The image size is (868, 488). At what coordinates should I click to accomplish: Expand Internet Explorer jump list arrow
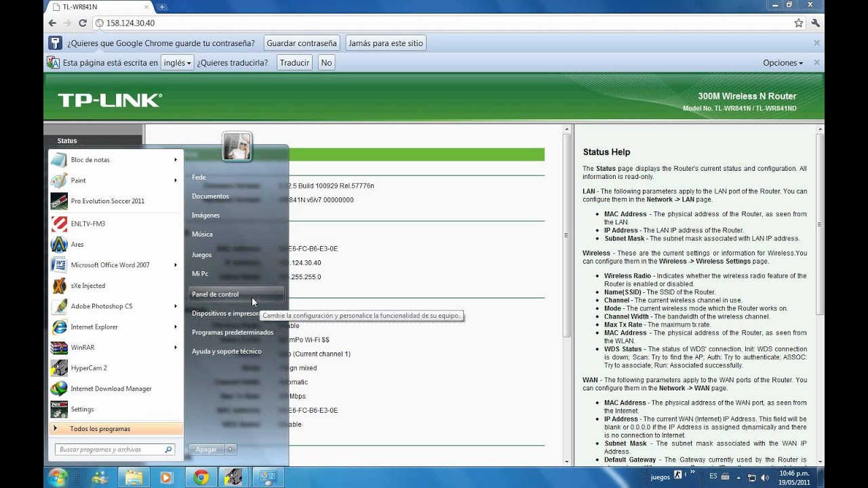pos(175,327)
